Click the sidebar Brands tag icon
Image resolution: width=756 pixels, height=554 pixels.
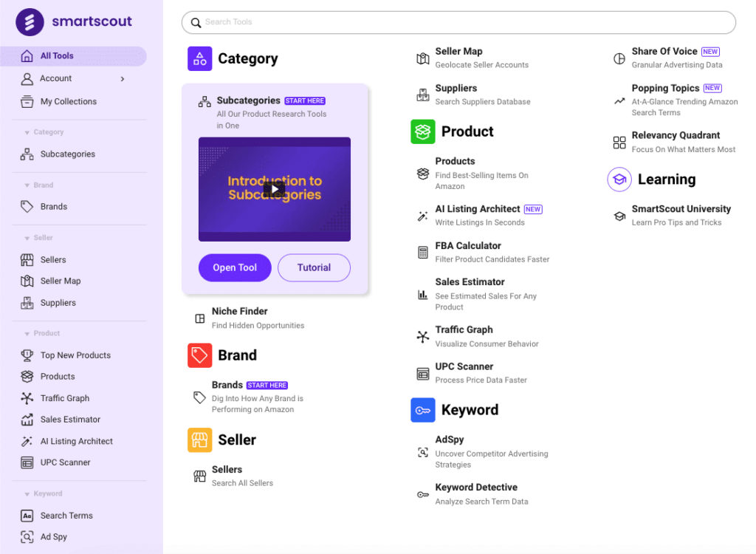tap(27, 207)
